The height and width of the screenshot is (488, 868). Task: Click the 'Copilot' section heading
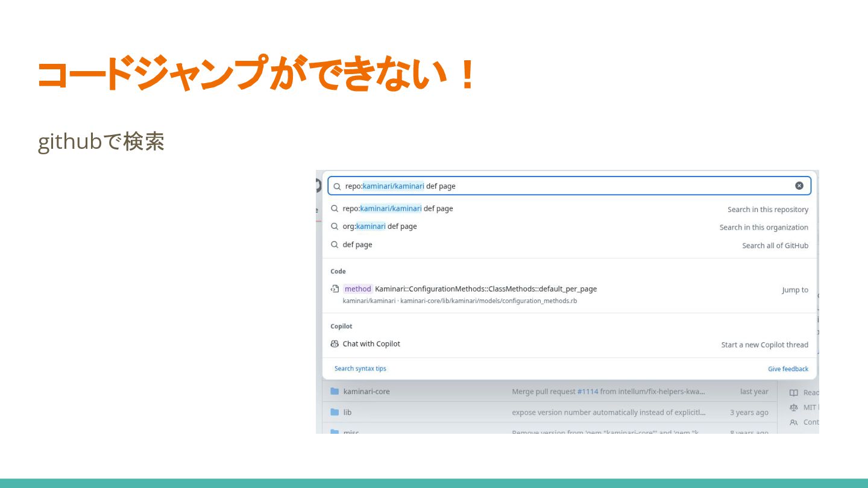(x=341, y=327)
